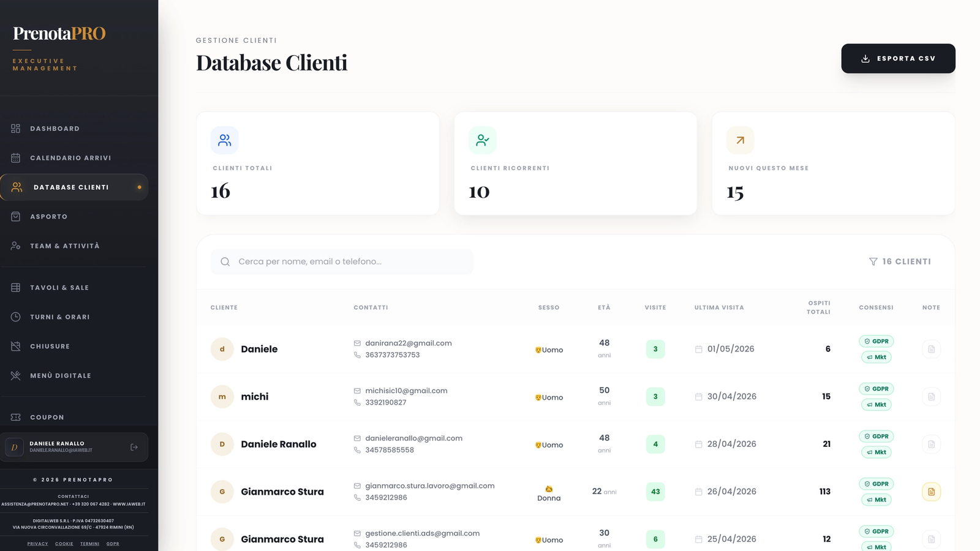Click the Ospiti Totali column header
This screenshot has width=980, height=551.
(819, 307)
